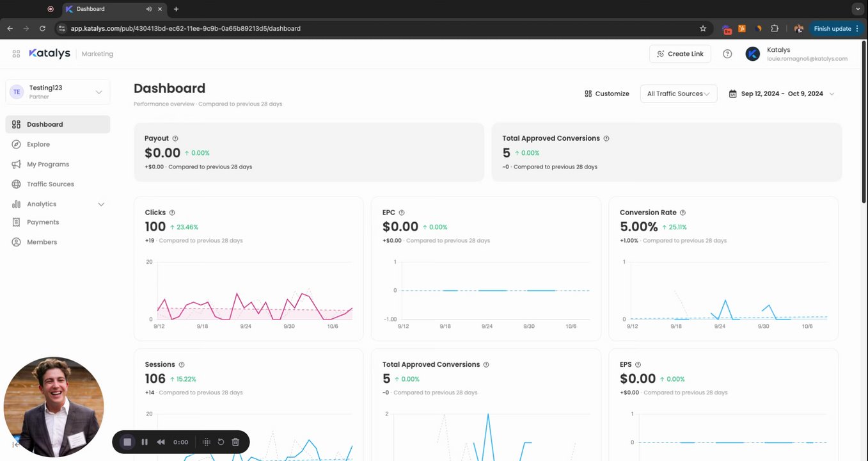
Task: Expand the Analytics submenu chevron
Action: [x=101, y=204]
